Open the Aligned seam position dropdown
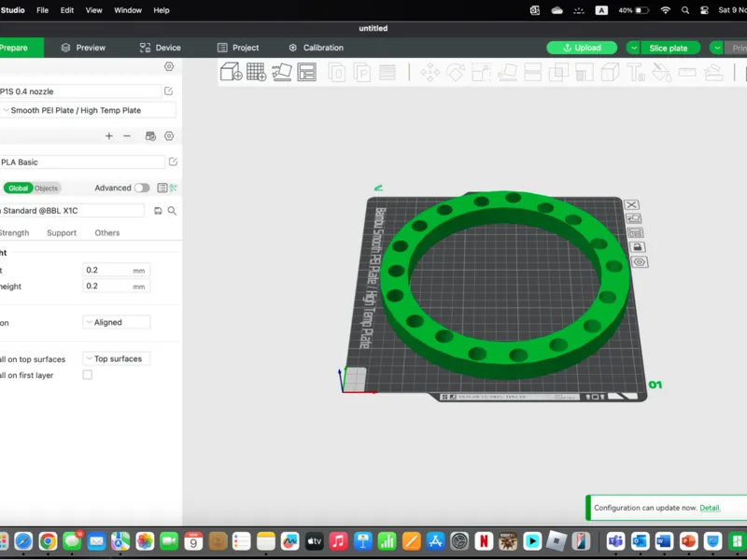 (116, 322)
